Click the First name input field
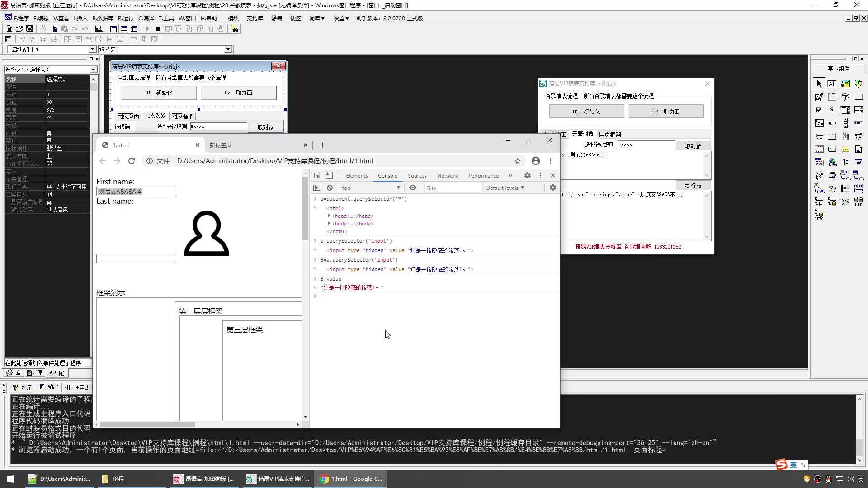868x488 pixels. point(136,192)
